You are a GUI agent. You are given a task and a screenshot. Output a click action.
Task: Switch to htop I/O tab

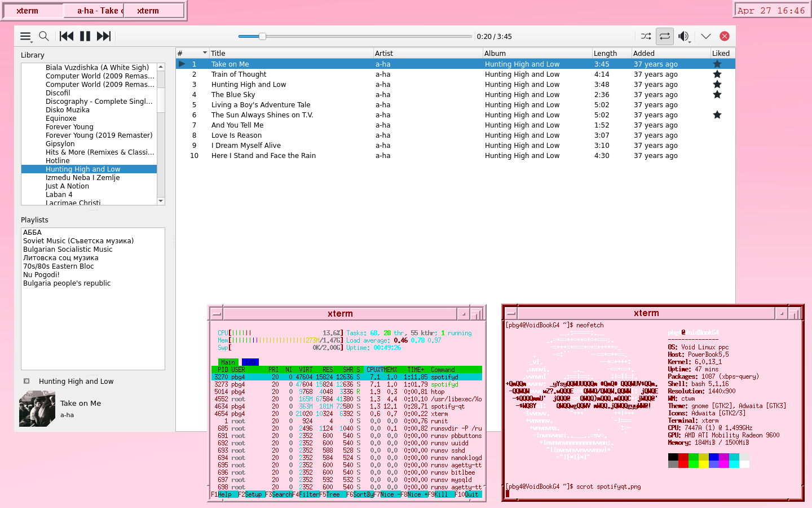pos(250,362)
